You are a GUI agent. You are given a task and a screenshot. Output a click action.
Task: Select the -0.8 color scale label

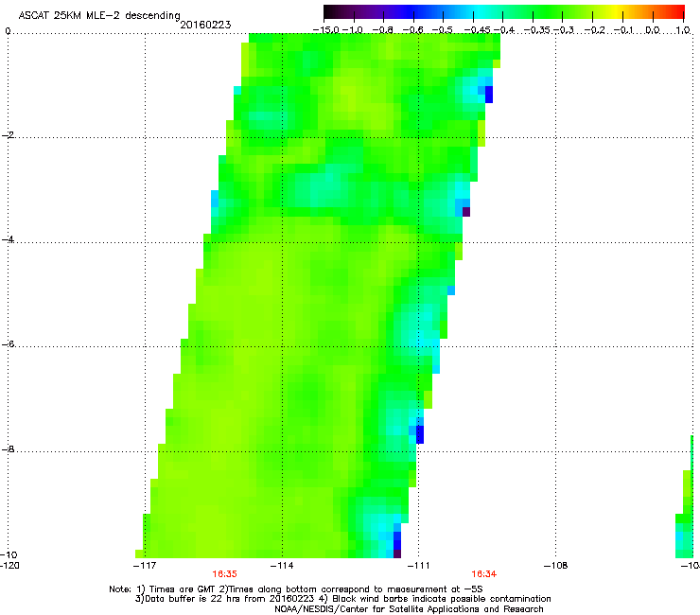383,30
